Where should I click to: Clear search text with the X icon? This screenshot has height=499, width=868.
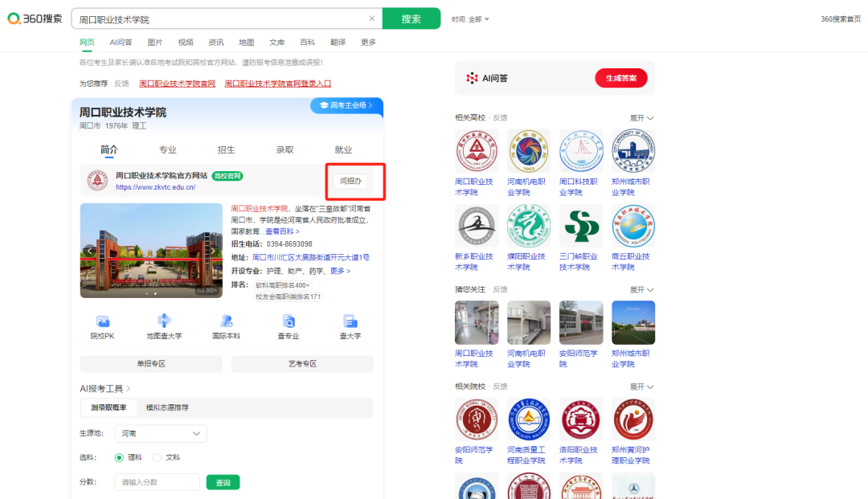(x=371, y=18)
